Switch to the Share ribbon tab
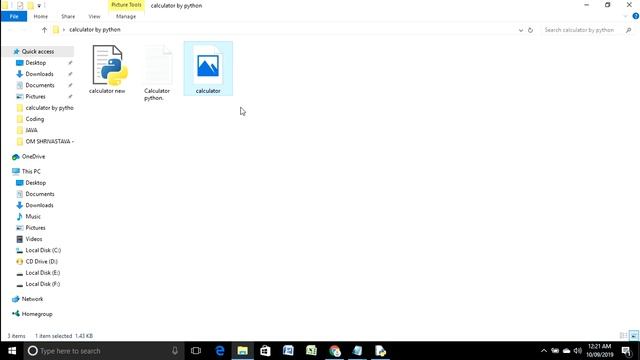The height and width of the screenshot is (360, 640). [68, 16]
